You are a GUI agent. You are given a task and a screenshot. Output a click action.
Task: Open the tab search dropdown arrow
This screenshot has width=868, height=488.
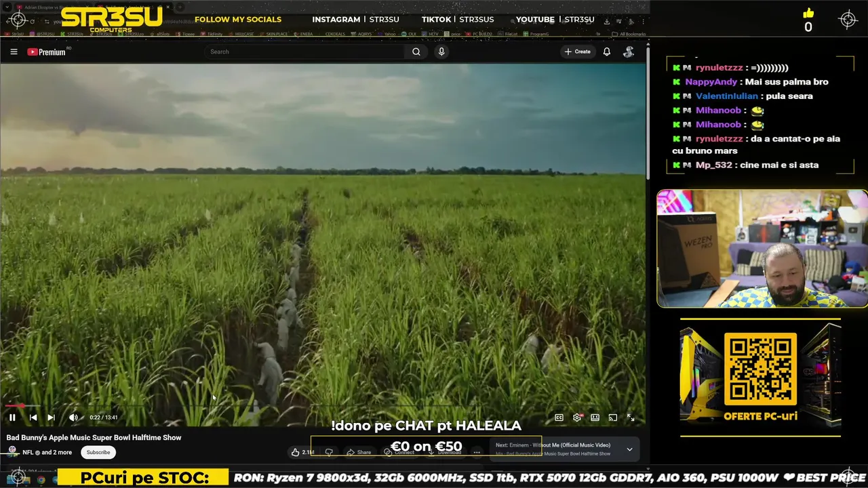[x=7, y=7]
